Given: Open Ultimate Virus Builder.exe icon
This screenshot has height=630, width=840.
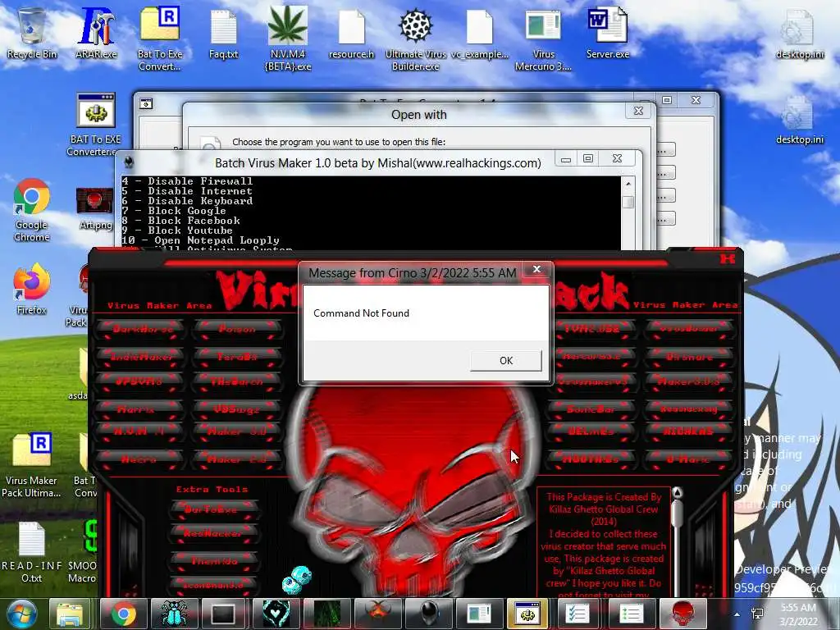Looking at the screenshot, I should point(416,39).
